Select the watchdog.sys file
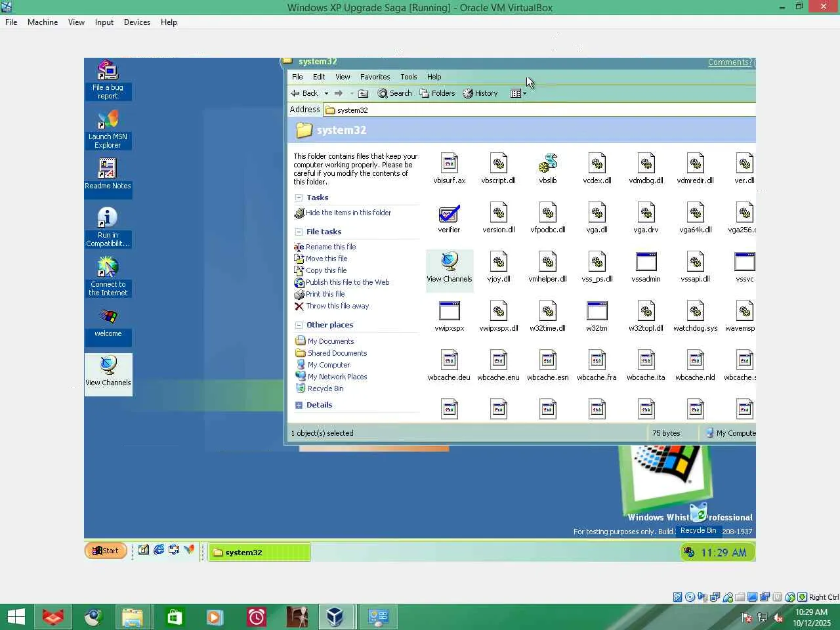Viewport: 840px width, 630px height. coord(696,316)
